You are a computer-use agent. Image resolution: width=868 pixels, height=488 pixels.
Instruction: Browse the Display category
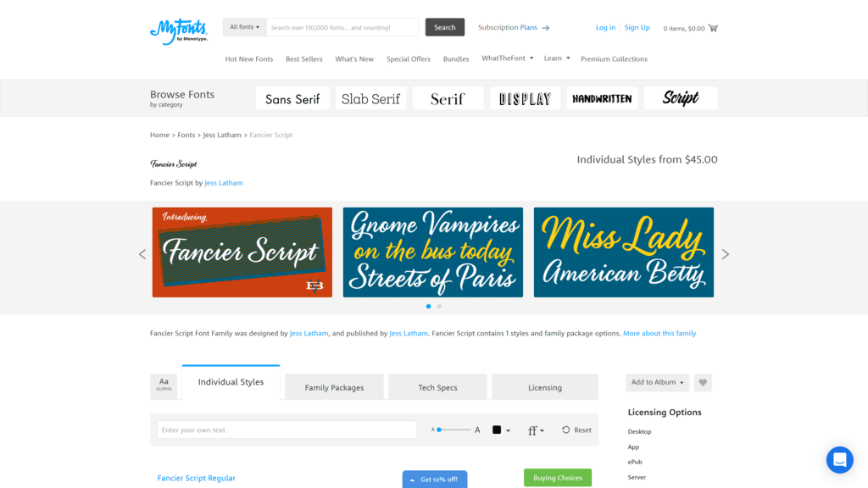525,98
